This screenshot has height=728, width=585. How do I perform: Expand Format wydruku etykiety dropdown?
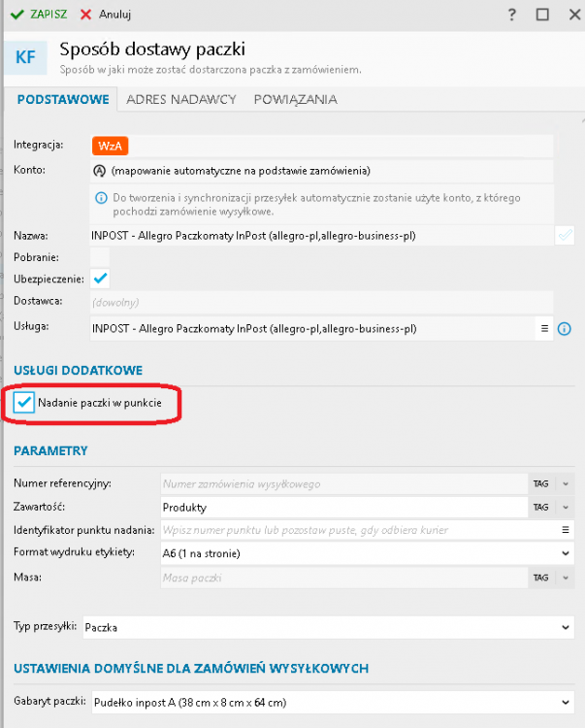click(566, 553)
